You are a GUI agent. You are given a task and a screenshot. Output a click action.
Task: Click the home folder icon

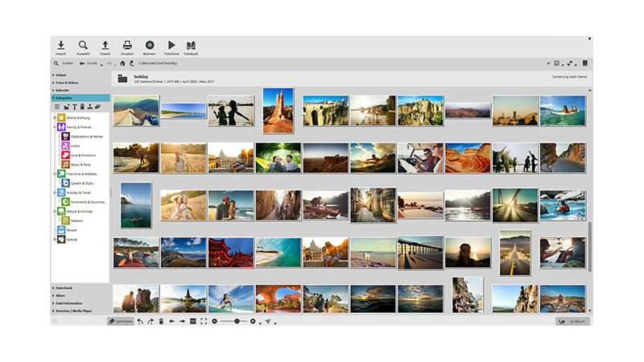point(122,63)
